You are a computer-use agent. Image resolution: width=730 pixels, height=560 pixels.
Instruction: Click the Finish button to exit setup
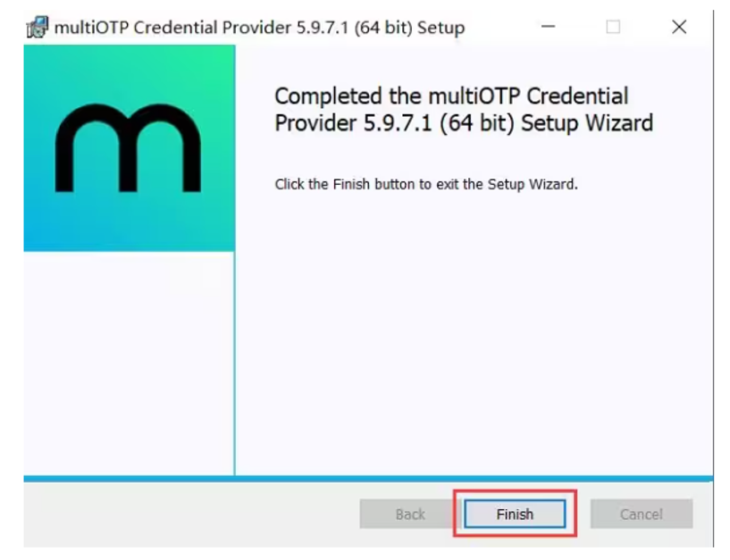[515, 514]
